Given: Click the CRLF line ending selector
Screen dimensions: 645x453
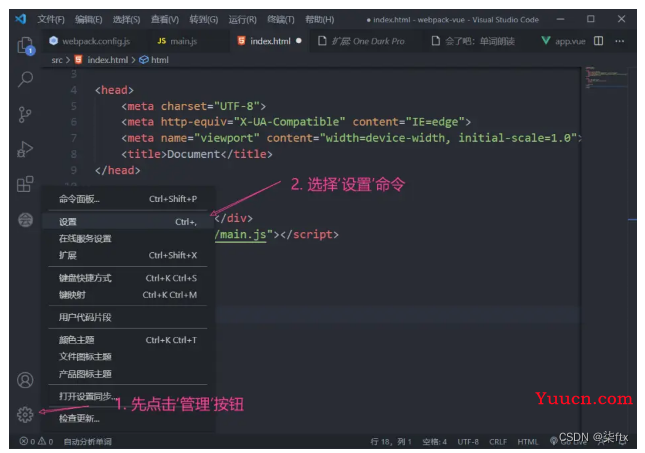Looking at the screenshot, I should click(x=498, y=441).
